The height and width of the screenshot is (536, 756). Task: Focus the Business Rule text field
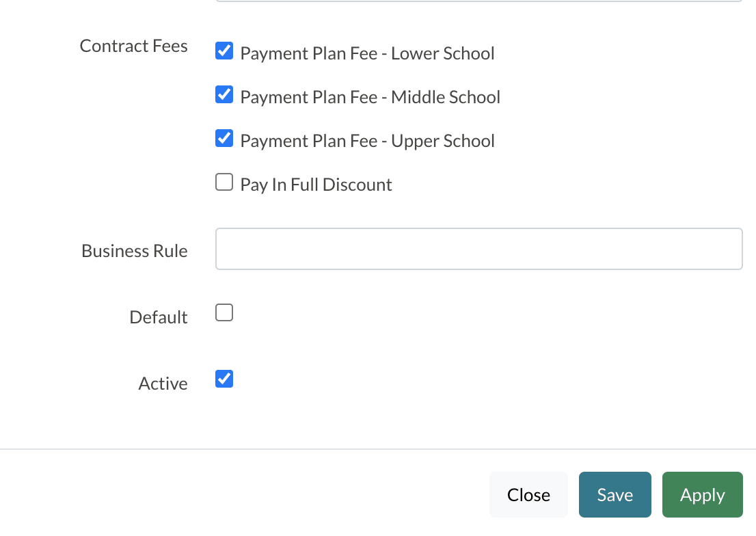click(x=478, y=249)
